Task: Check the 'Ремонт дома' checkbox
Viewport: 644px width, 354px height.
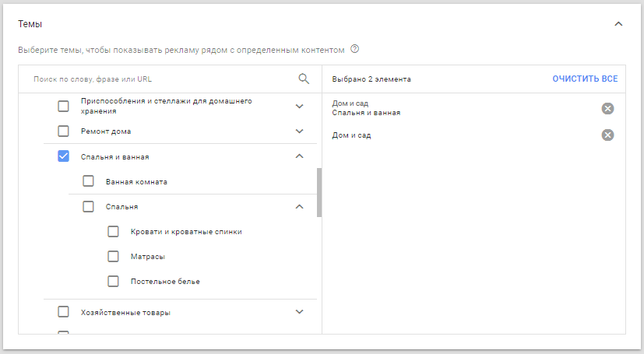Action: coord(64,131)
